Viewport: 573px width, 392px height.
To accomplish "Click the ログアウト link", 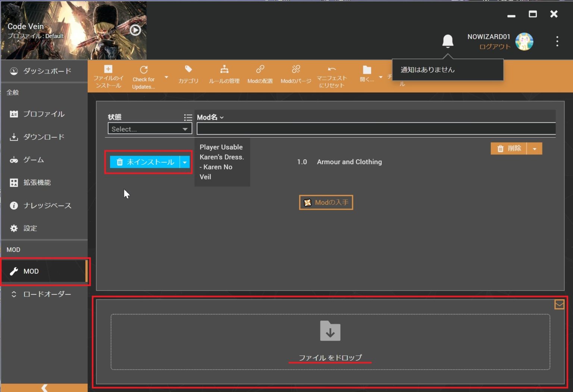I will (495, 47).
